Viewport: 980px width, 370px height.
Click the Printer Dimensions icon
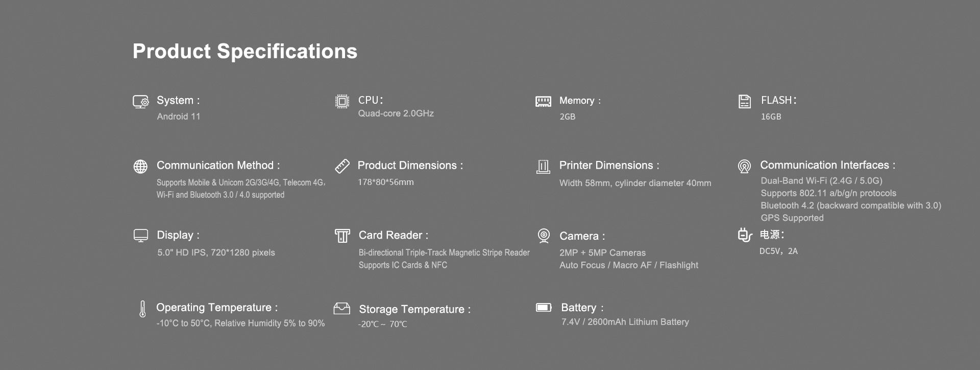pyautogui.click(x=543, y=167)
